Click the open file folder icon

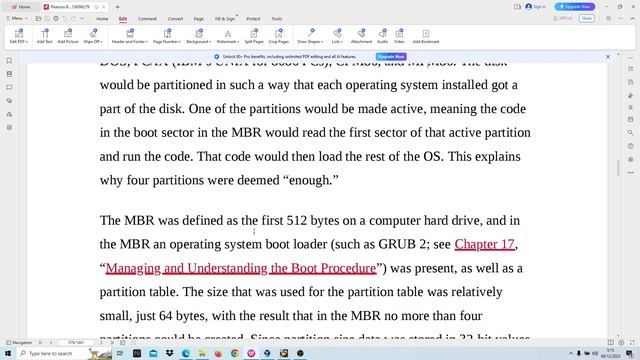point(38,18)
